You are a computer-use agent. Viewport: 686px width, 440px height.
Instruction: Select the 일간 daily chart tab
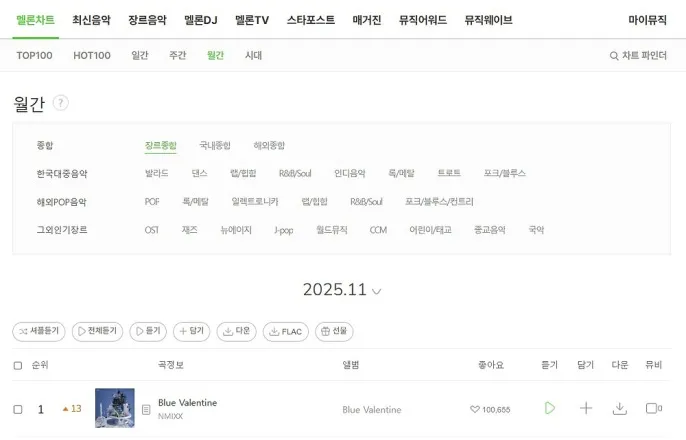coord(140,56)
